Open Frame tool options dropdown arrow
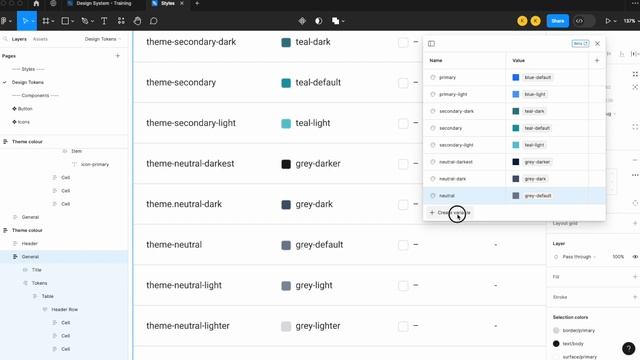The width and height of the screenshot is (640, 360). coord(53,21)
